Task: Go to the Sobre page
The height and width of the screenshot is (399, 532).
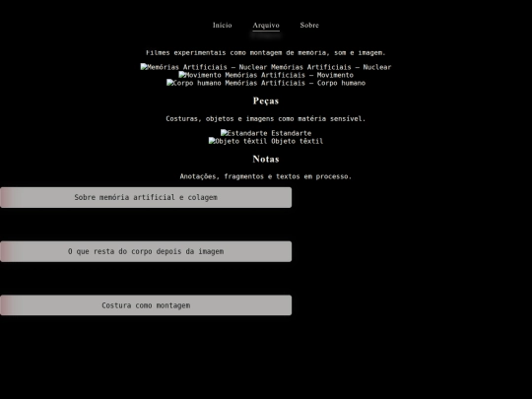Action: click(x=309, y=25)
